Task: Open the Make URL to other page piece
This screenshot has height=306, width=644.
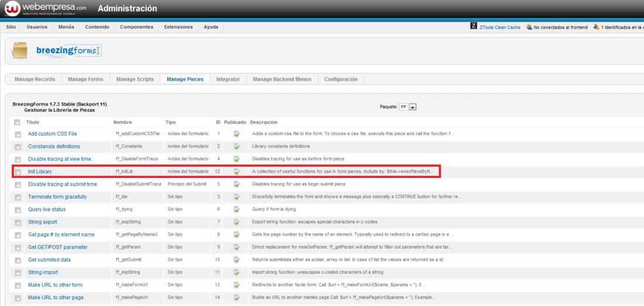Action: (56, 297)
